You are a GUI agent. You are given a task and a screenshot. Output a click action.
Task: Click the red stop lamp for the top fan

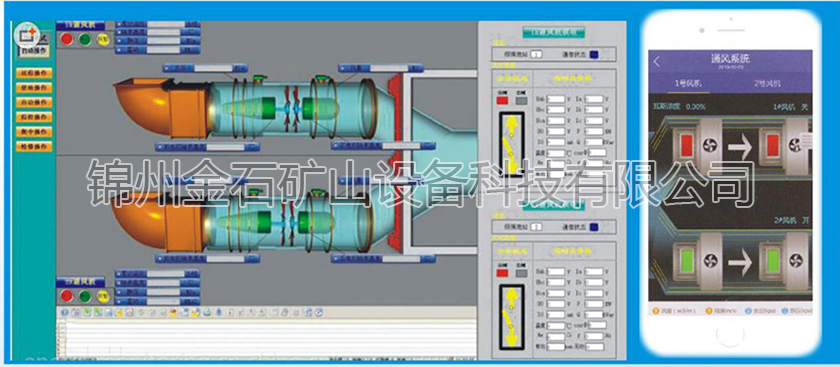(67, 39)
